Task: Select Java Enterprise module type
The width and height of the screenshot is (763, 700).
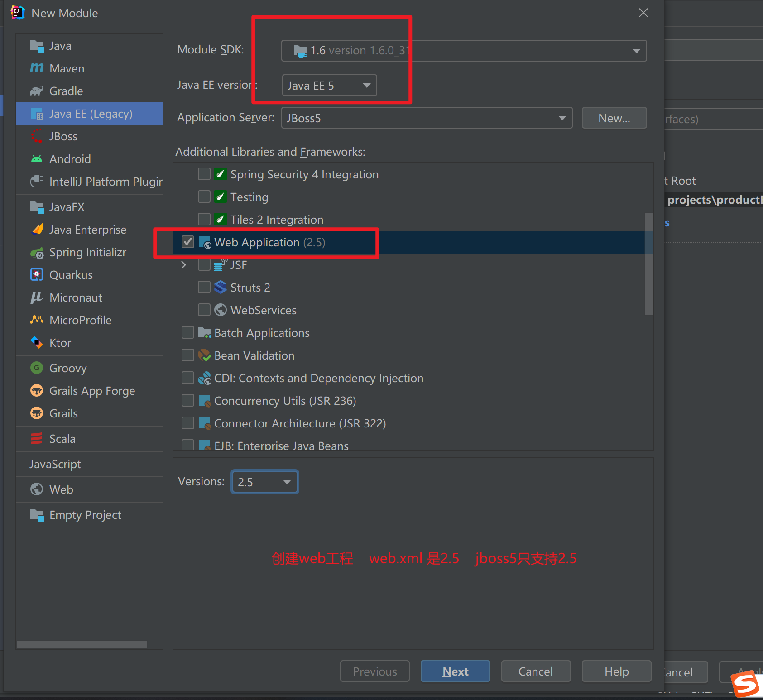Action: pos(89,230)
